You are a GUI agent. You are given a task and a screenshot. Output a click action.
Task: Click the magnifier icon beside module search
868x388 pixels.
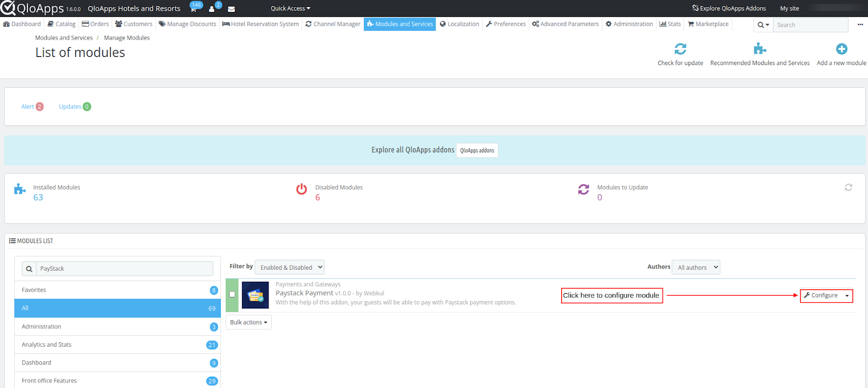tap(29, 269)
